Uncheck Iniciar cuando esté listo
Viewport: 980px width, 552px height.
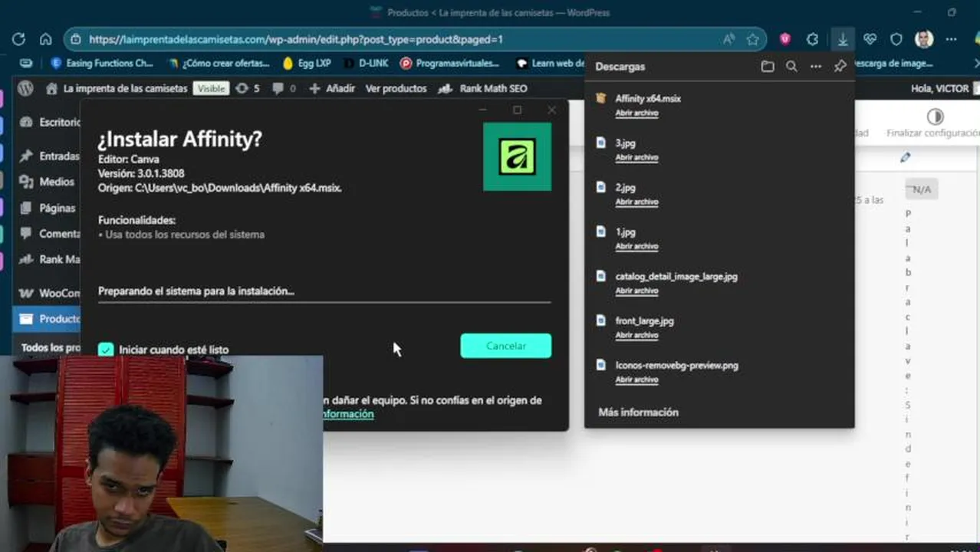(x=106, y=350)
